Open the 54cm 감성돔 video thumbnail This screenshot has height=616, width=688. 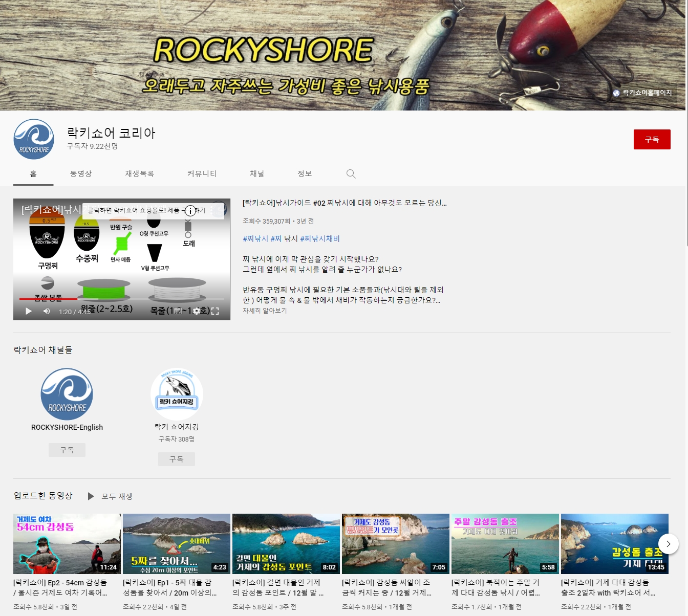point(67,543)
